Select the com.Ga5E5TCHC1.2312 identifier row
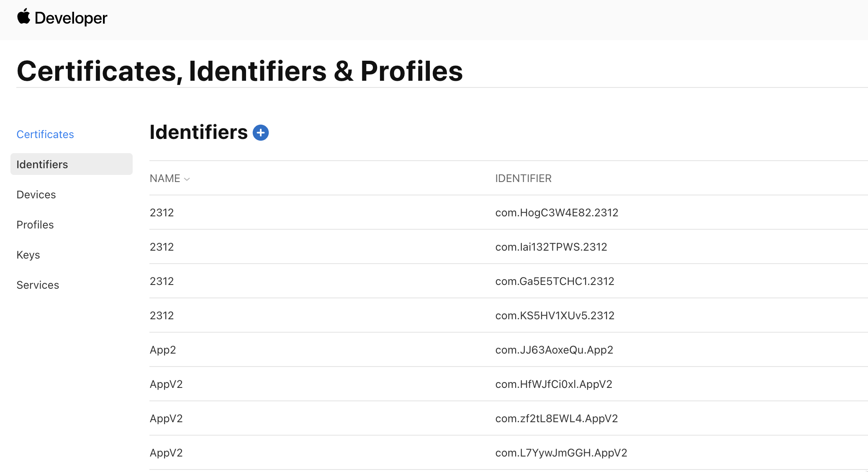Screen dimensions: 868x472 pos(508,281)
